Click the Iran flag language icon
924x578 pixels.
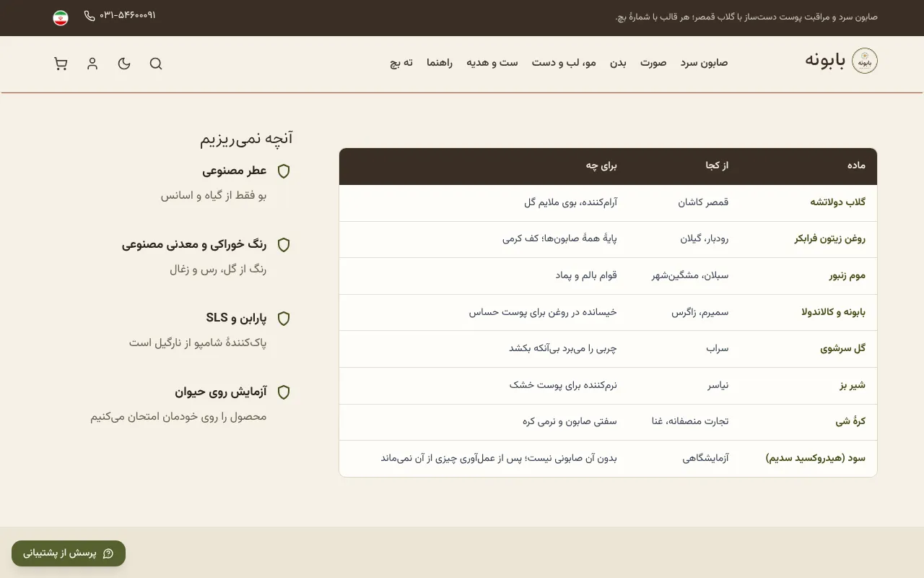point(61,17)
